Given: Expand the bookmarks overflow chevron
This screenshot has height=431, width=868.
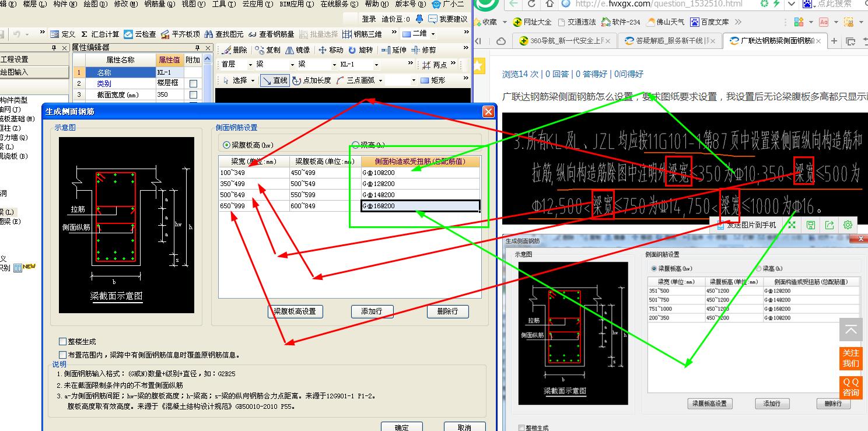Looking at the screenshot, I should tap(738, 22).
